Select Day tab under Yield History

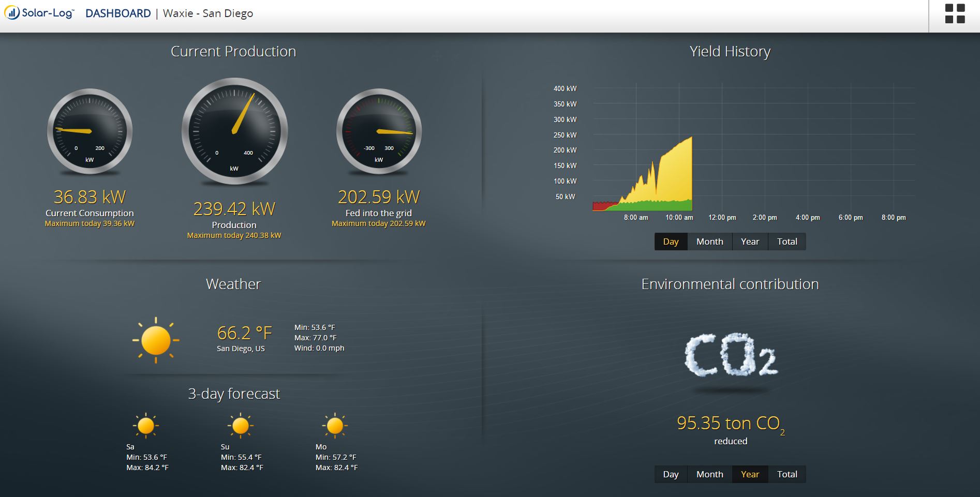671,242
